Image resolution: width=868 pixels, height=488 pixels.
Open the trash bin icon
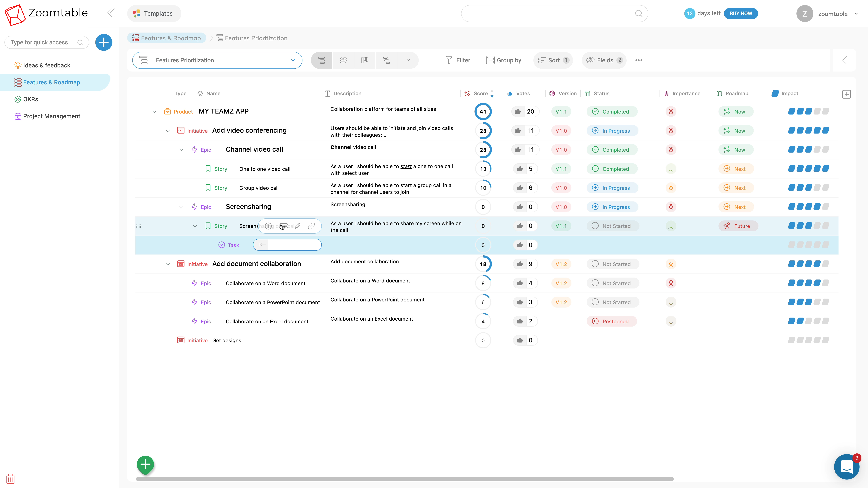click(x=11, y=478)
